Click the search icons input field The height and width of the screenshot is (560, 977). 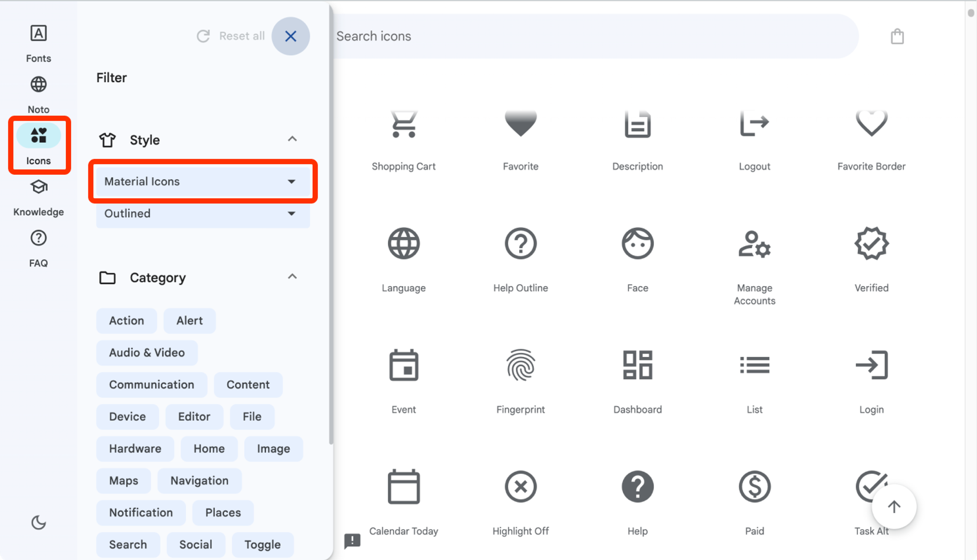tap(593, 36)
